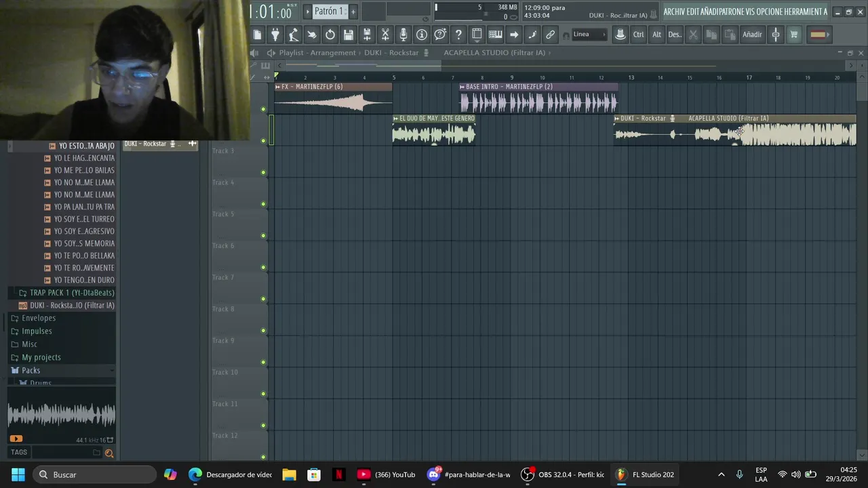The image size is (868, 488).
Task: Click the speaker icon in the playlist title bar
Action: [271, 53]
